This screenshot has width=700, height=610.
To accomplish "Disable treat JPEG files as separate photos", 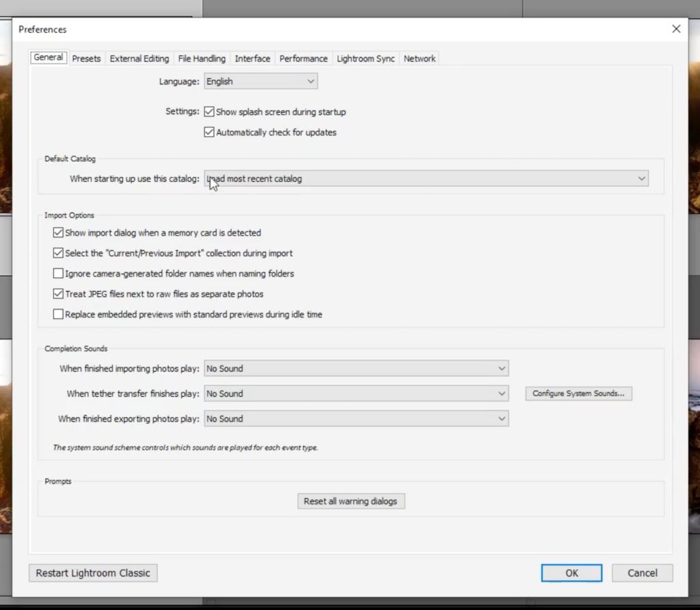I will [x=58, y=294].
